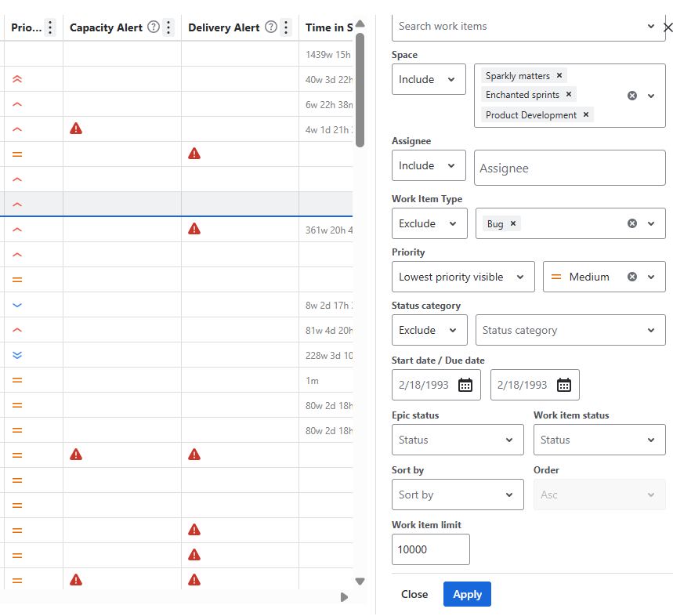673x616 pixels.
Task: Open the Due date calendar picker
Action: click(x=564, y=385)
